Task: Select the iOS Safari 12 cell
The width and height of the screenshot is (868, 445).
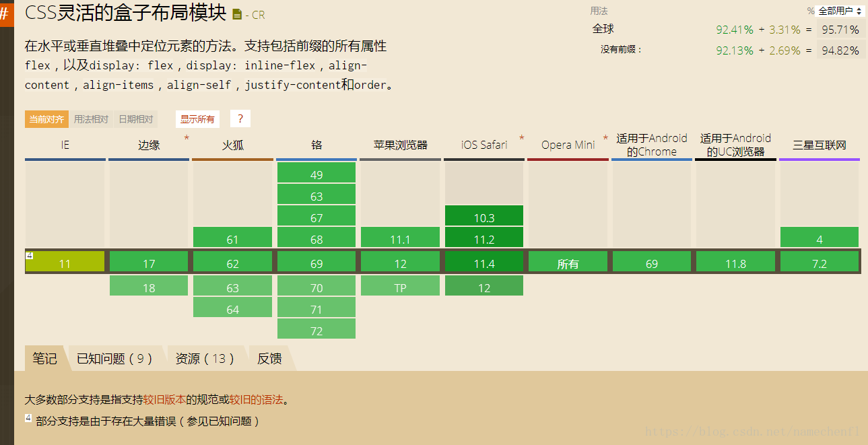Action: [484, 285]
